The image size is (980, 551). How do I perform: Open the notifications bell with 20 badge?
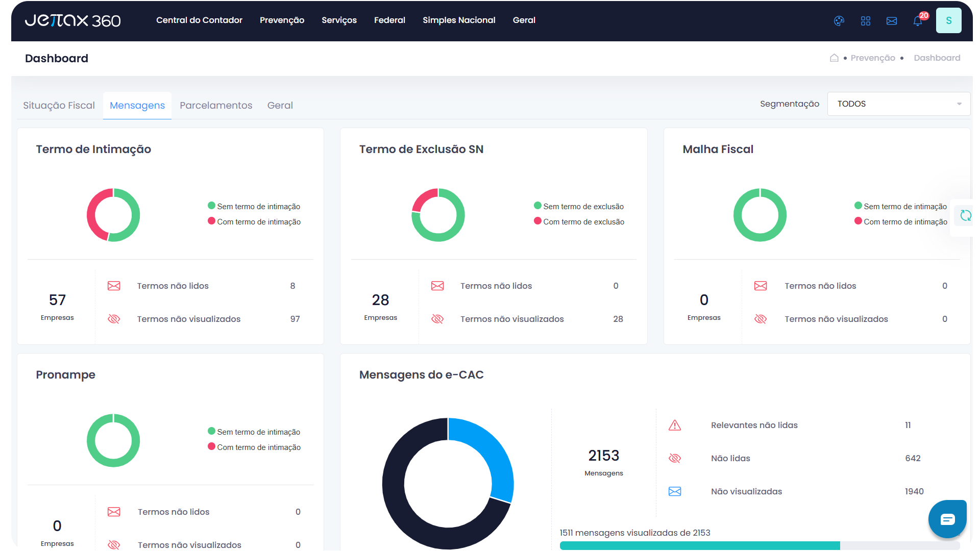[918, 20]
